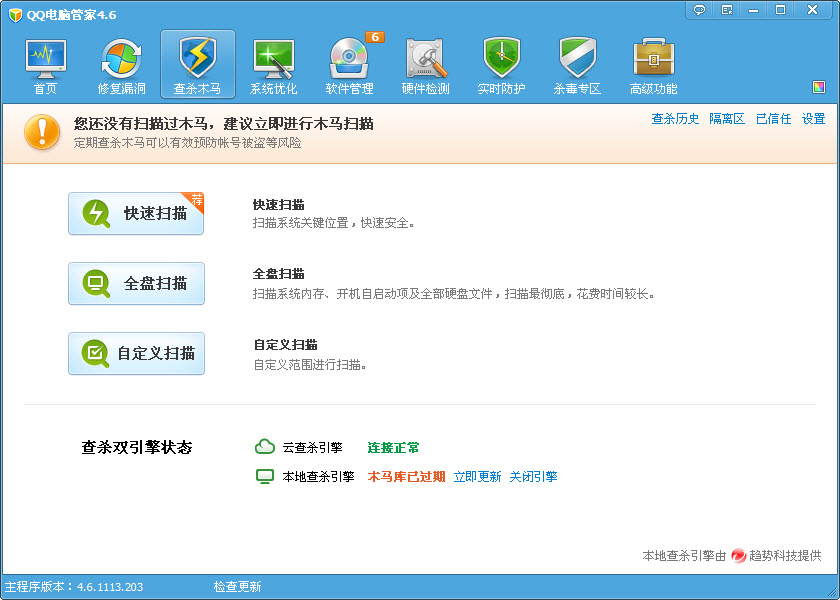Click the QQ电脑管家 shield logo
Screen dimensions: 840x600
point(16,15)
